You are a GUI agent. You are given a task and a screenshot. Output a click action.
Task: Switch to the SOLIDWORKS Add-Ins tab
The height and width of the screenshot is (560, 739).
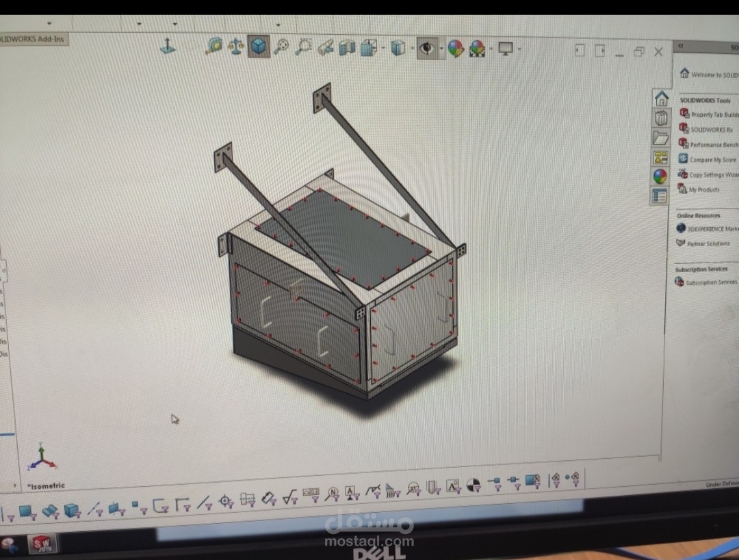click(x=31, y=39)
